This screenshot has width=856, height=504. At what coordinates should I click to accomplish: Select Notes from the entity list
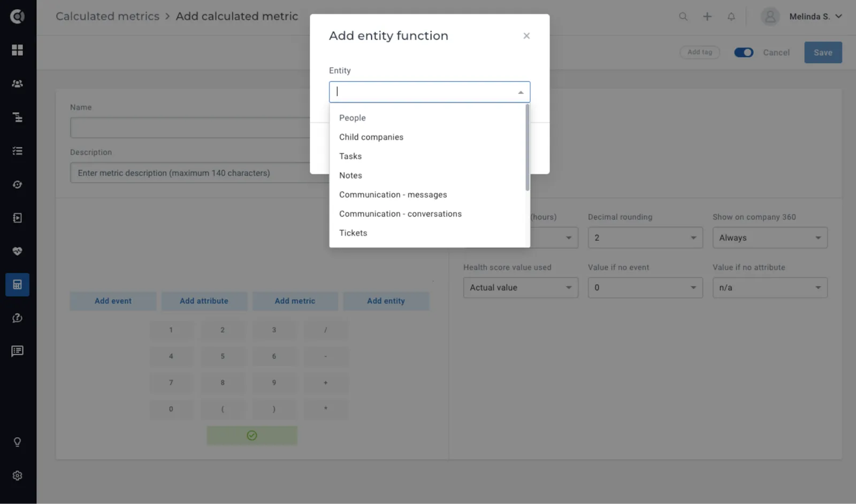pyautogui.click(x=427, y=175)
